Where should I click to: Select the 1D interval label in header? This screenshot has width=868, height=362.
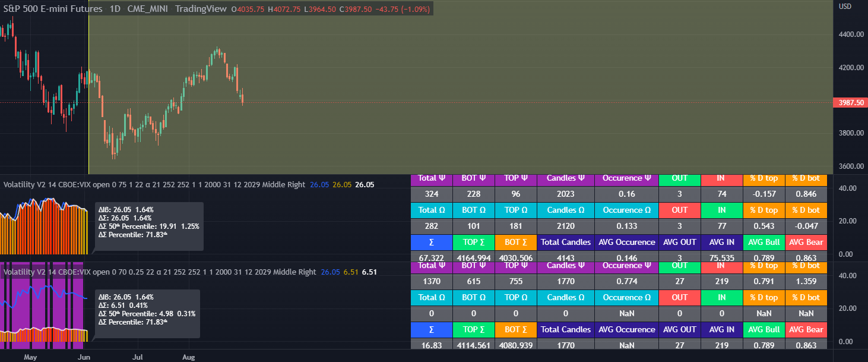(115, 9)
